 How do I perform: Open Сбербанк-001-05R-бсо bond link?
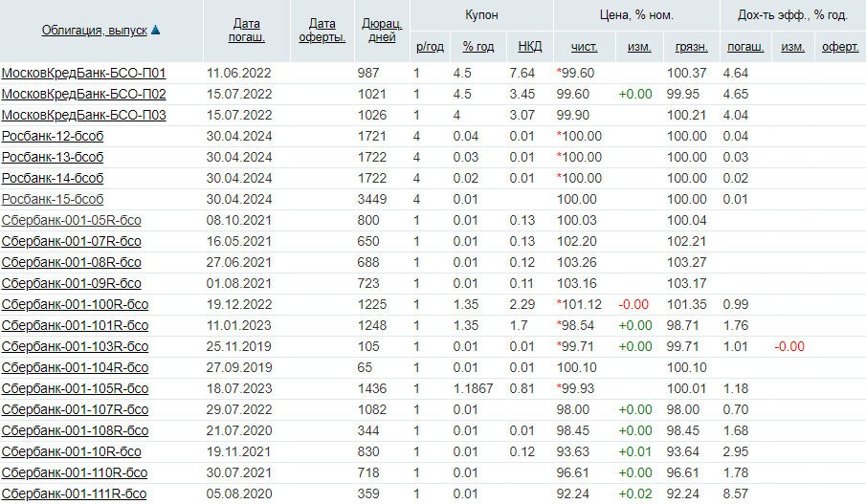tap(72, 220)
